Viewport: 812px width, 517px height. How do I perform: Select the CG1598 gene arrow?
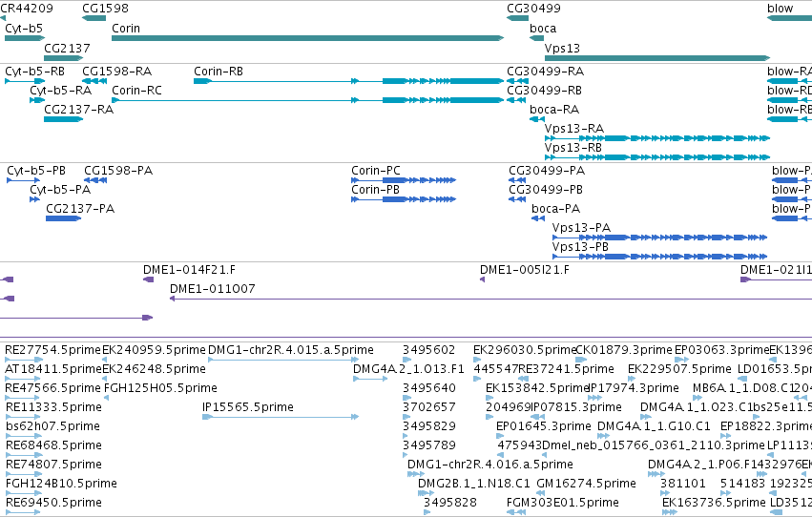click(x=94, y=18)
